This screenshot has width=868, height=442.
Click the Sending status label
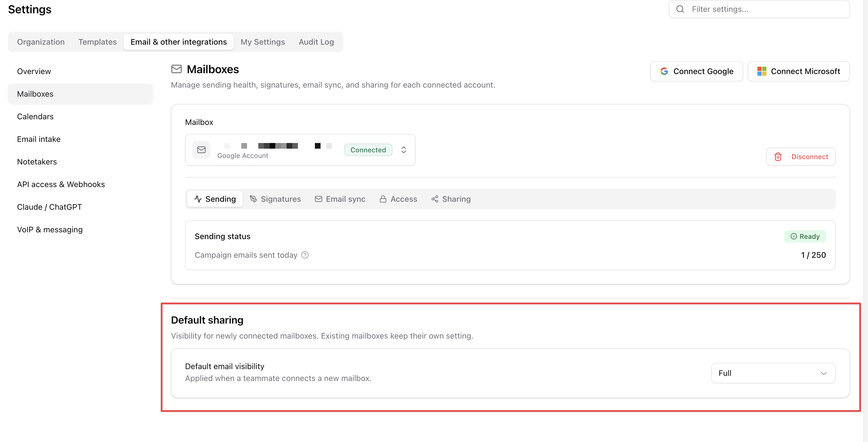pyautogui.click(x=222, y=236)
